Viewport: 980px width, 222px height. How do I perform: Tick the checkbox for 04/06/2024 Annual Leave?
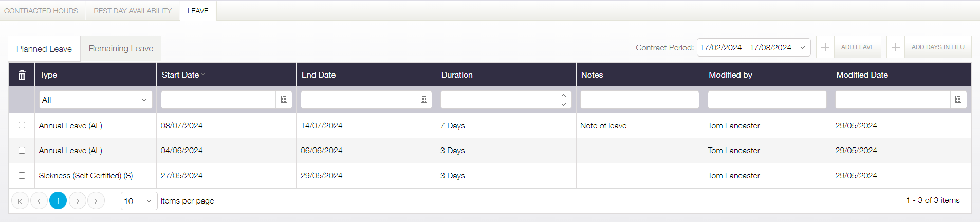[x=22, y=151]
